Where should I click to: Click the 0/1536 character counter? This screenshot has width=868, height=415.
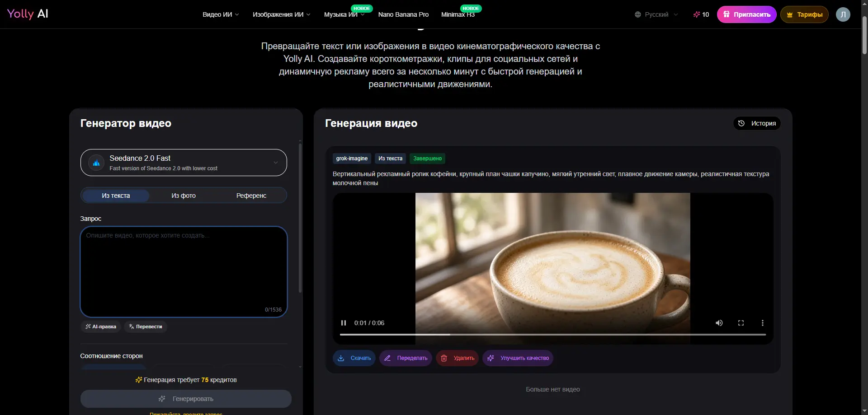click(273, 310)
